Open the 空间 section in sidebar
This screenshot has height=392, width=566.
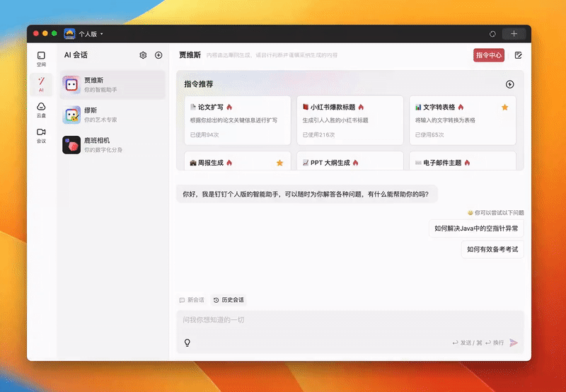41,59
